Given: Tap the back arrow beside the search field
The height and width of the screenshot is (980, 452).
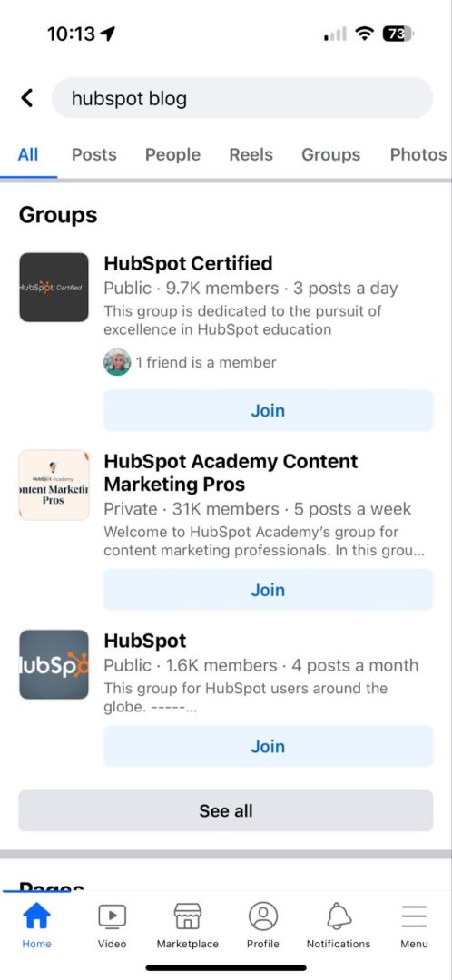Looking at the screenshot, I should pyautogui.click(x=27, y=98).
